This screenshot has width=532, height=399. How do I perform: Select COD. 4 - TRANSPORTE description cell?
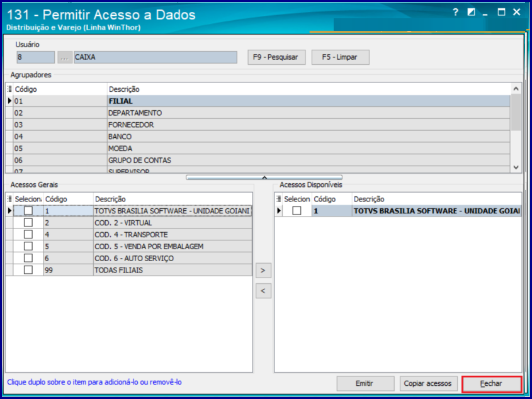point(173,235)
